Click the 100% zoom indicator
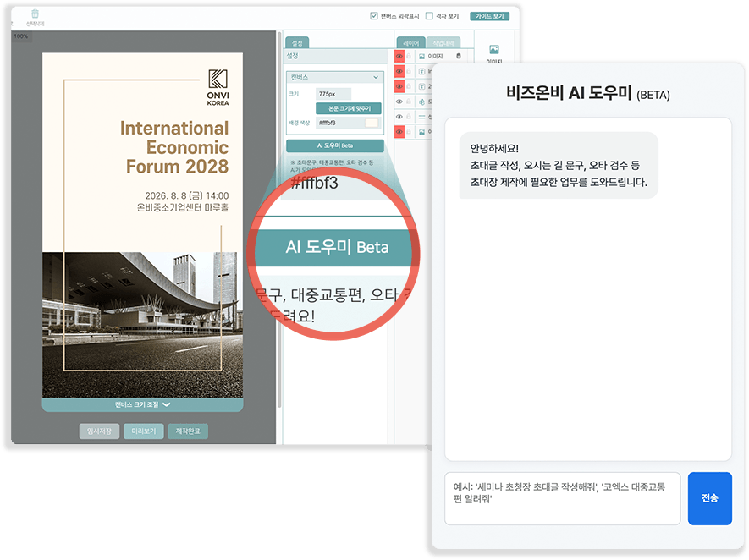749x560 pixels. 21,36
